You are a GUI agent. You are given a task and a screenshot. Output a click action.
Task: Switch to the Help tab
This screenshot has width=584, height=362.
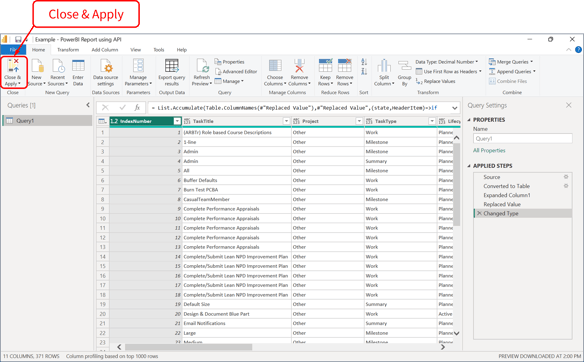tap(182, 50)
